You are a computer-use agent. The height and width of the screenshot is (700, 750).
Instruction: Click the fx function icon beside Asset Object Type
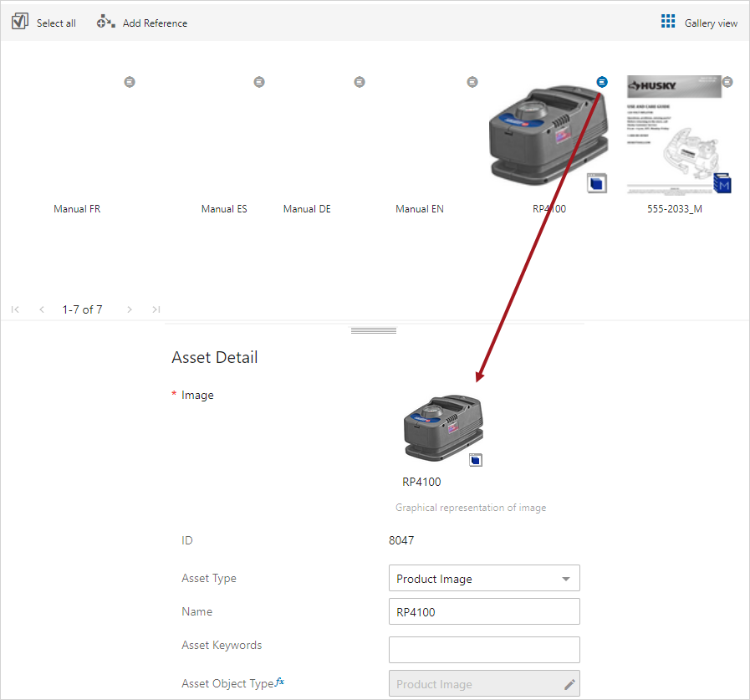tap(280, 682)
